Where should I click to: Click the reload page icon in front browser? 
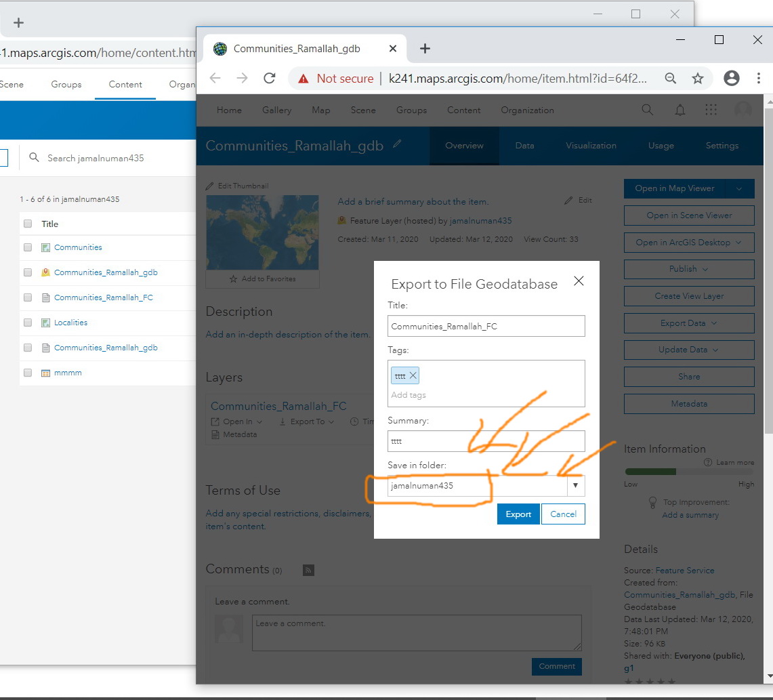269,78
